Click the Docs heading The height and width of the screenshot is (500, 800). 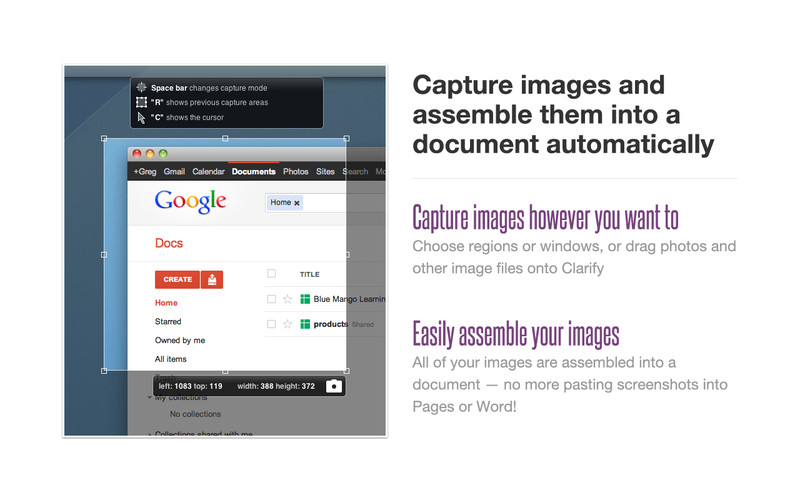pyautogui.click(x=169, y=243)
